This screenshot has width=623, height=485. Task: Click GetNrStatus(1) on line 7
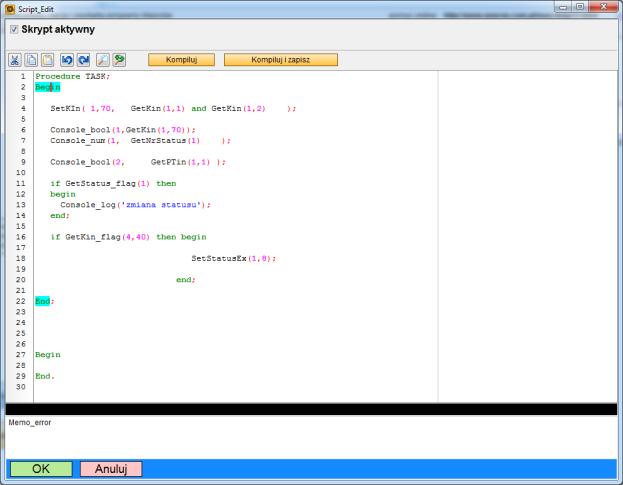click(165, 141)
